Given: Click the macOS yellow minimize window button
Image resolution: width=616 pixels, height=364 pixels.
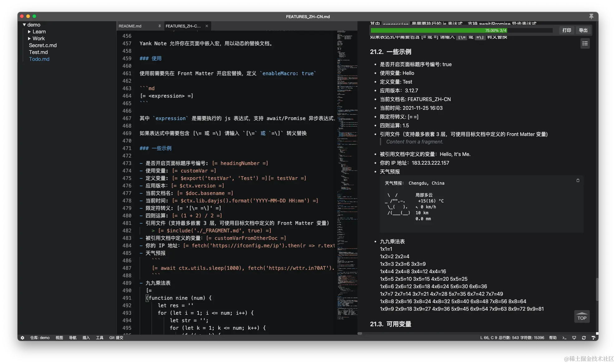Looking at the screenshot, I should [x=28, y=16].
